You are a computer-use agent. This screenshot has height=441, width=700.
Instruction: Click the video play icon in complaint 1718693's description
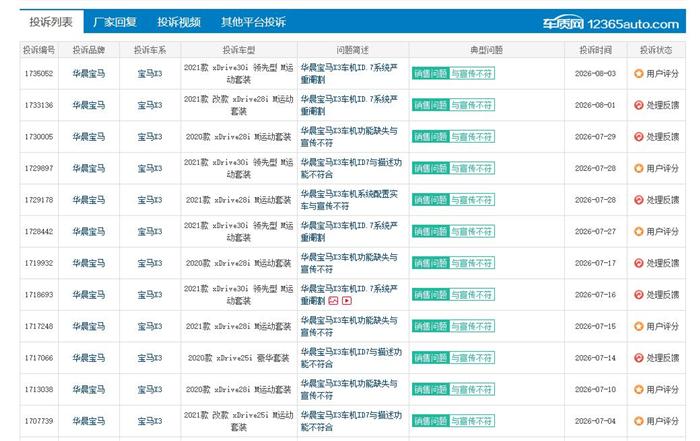(347, 301)
